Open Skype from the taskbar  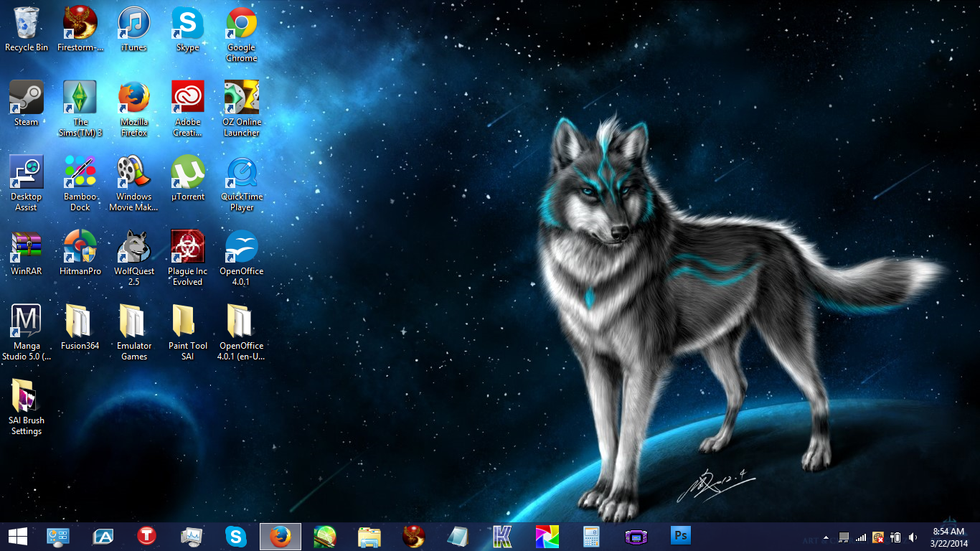(x=235, y=536)
